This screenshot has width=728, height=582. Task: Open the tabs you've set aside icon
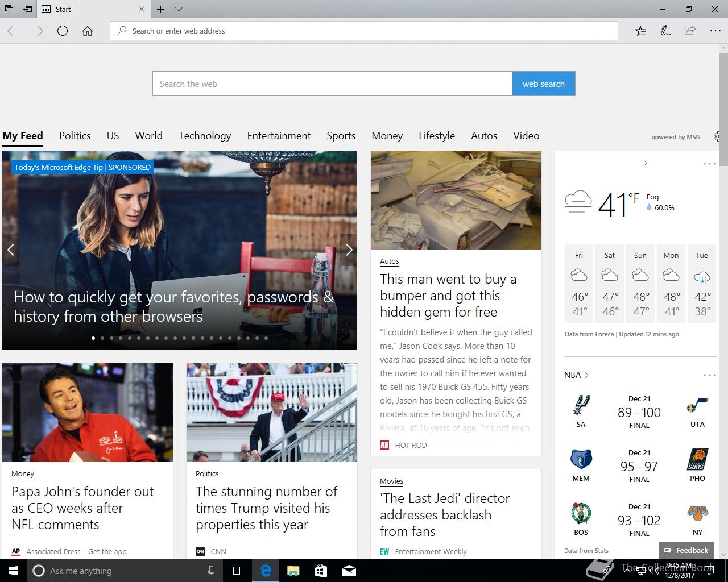(x=9, y=9)
